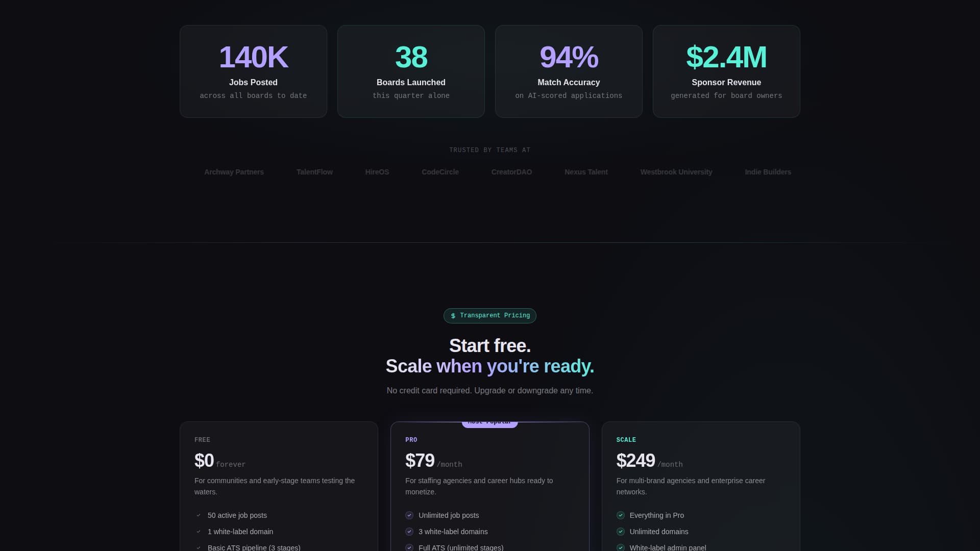
Task: Select the 38 Boards Launched stat card
Action: [x=411, y=71]
